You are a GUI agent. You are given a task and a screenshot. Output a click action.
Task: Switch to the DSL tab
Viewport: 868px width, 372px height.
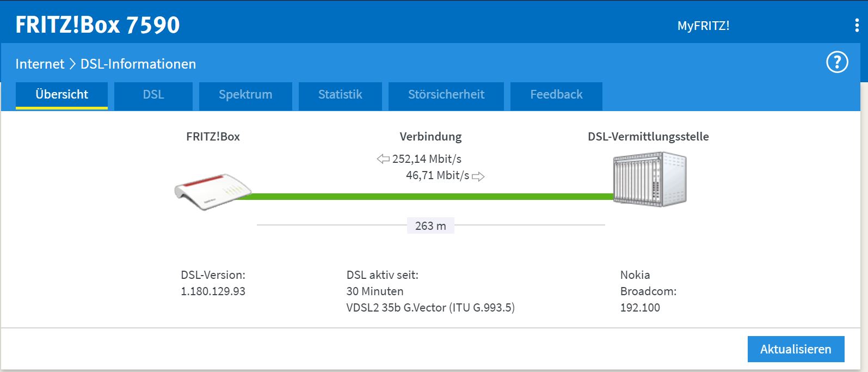(x=153, y=96)
